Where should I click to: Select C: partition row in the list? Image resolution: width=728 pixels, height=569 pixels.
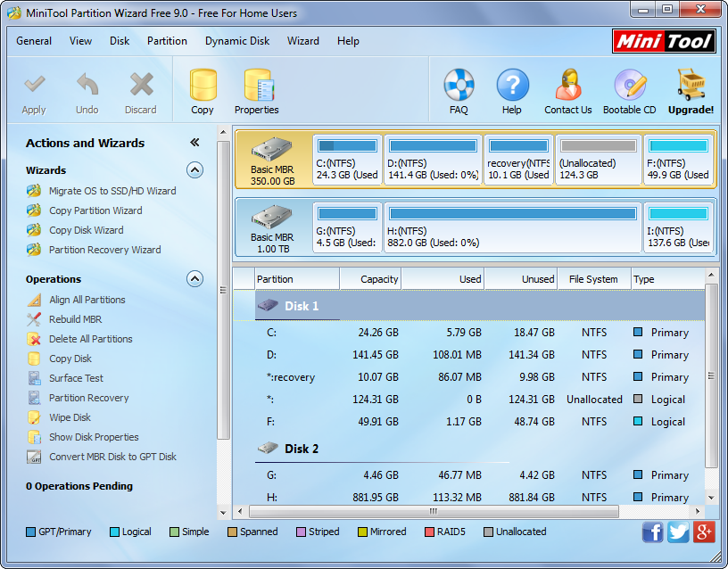pyautogui.click(x=469, y=333)
